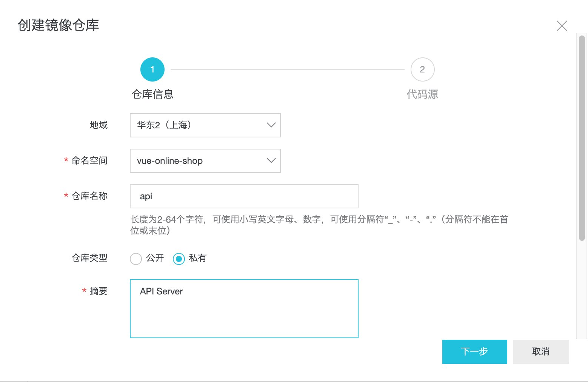This screenshot has width=588, height=382.
Task: Close the 创建镜像仓库 dialog with X
Action: [562, 26]
